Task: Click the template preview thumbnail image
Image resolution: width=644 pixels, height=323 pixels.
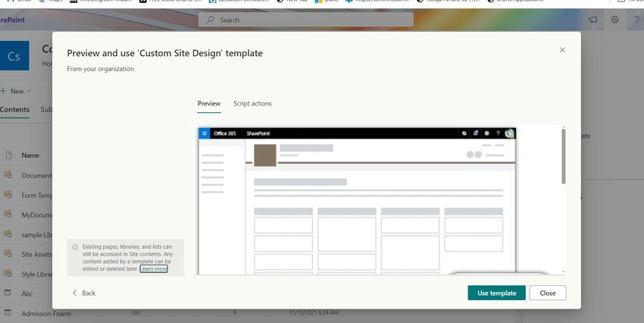Action: click(x=357, y=200)
